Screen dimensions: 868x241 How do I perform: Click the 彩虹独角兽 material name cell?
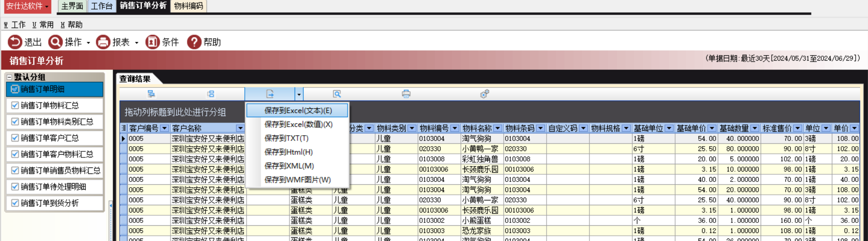[x=482, y=159]
